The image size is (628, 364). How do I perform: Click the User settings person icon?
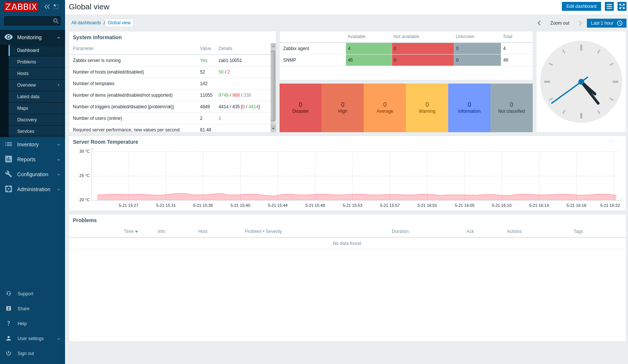[9, 338]
